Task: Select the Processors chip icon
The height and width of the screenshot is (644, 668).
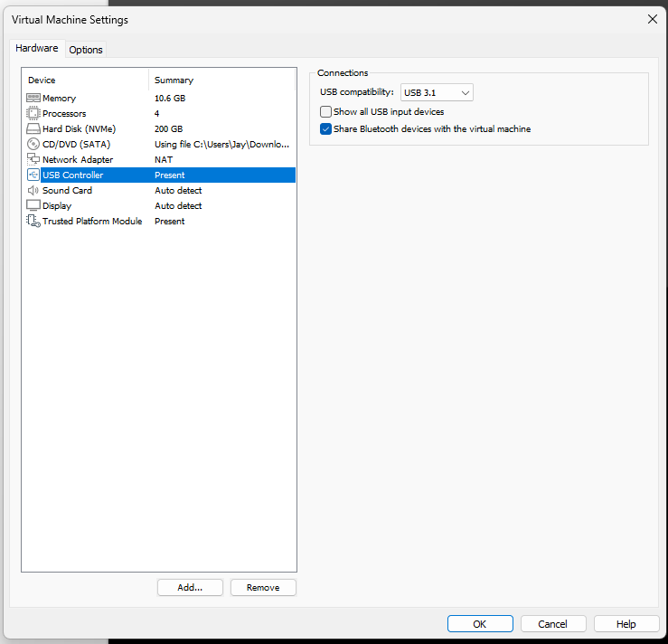Action: pyautogui.click(x=33, y=113)
